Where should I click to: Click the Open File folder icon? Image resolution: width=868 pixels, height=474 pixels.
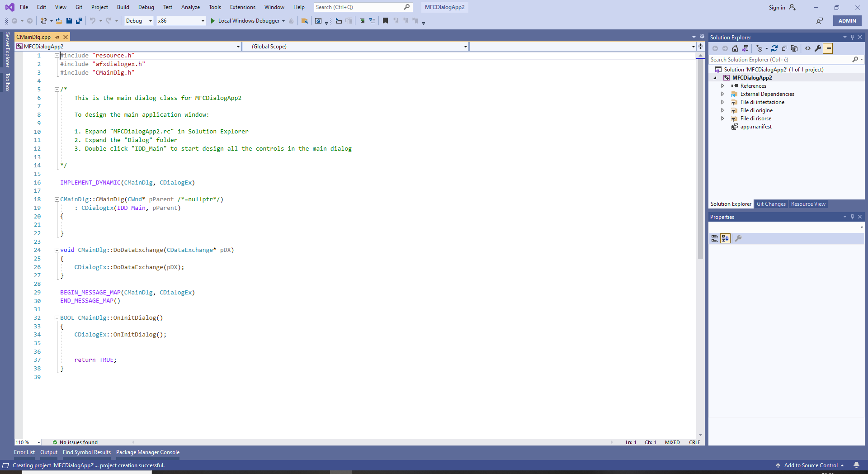tap(59, 21)
